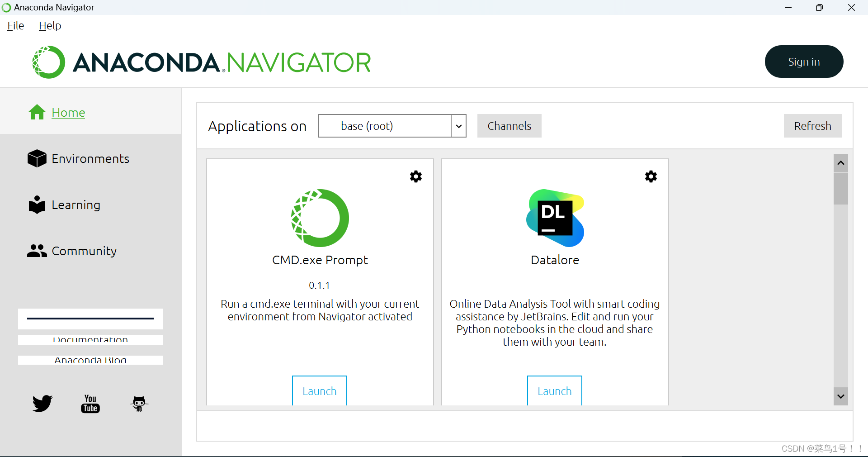
Task: Click the scrollbar up arrow
Action: point(841,163)
